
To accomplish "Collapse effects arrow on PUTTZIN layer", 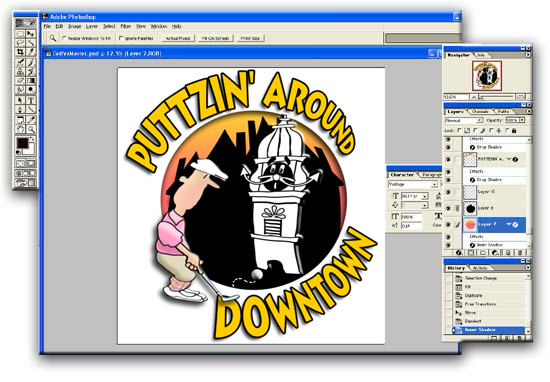I will coord(509,159).
